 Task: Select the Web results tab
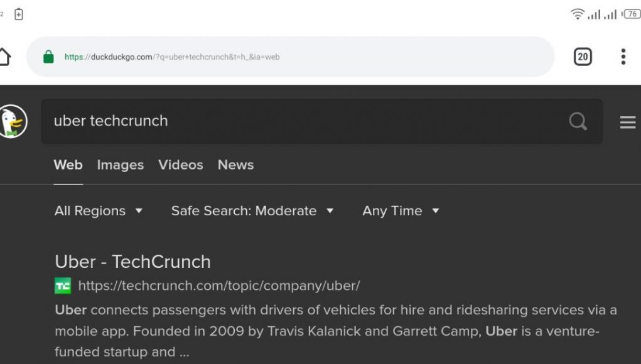click(x=68, y=164)
